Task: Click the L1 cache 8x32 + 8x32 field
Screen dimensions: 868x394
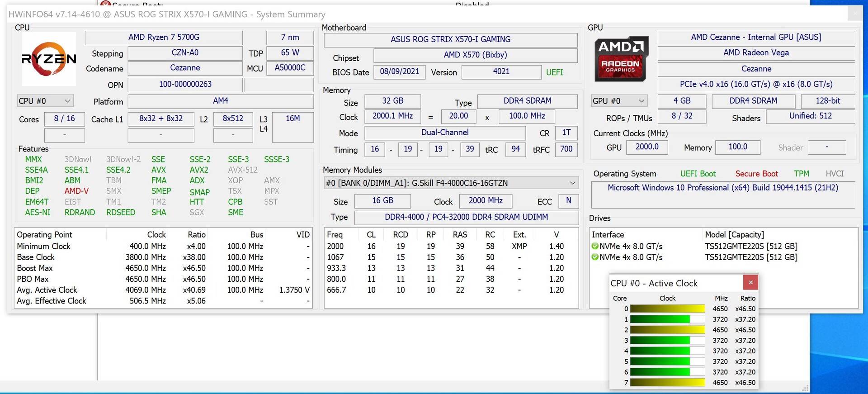Action: pos(161,119)
